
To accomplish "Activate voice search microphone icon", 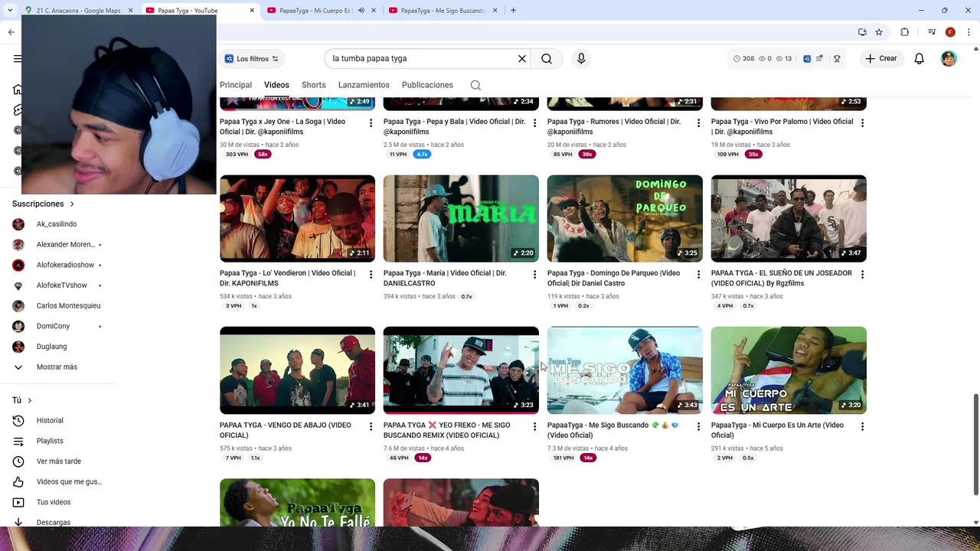I will pyautogui.click(x=581, y=59).
